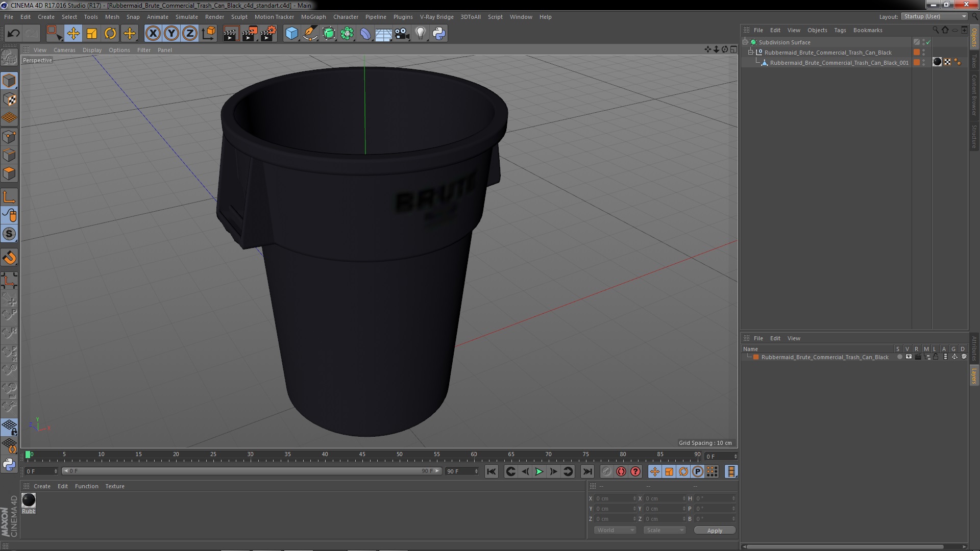Viewport: 980px width, 551px height.
Task: Open the Objects side tab
Action: click(x=974, y=37)
